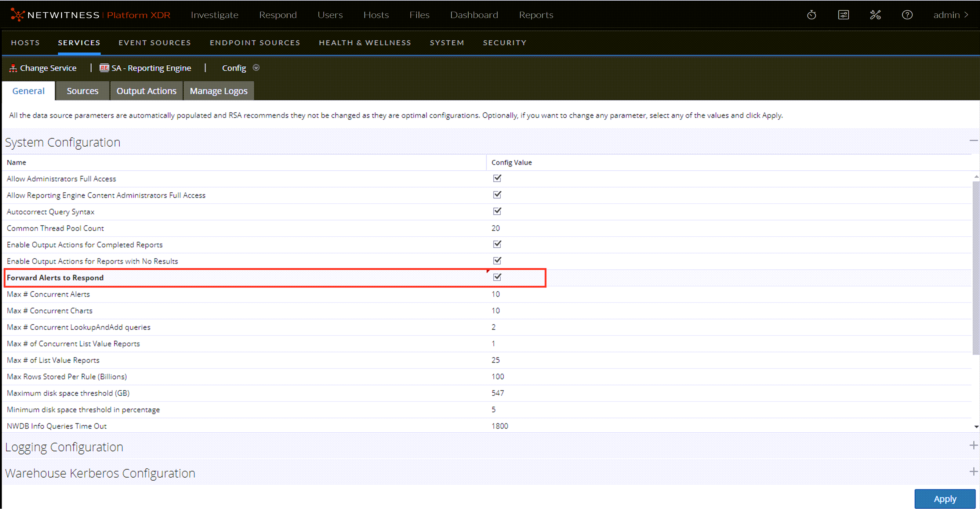Click the Change Service hierarchy icon
This screenshot has width=980, height=509.
coord(13,68)
